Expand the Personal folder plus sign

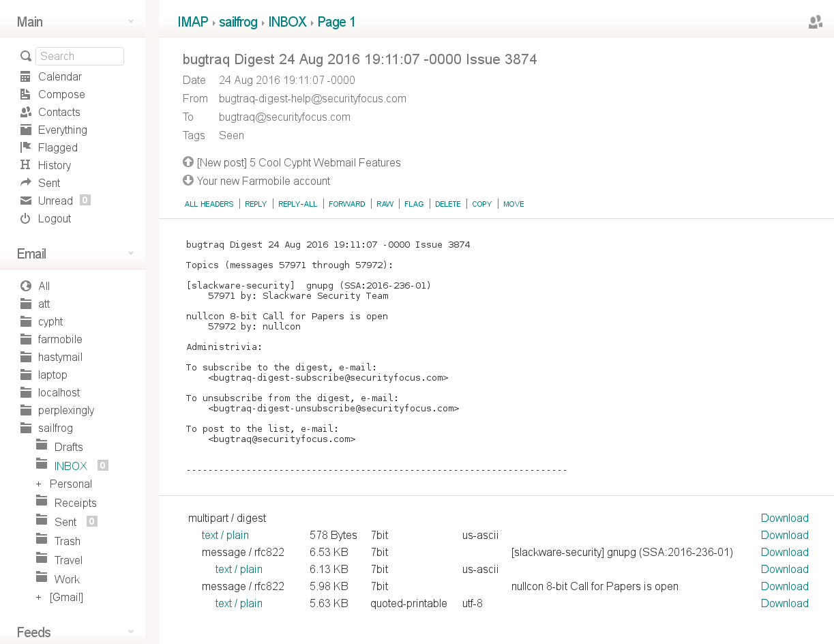click(x=39, y=484)
